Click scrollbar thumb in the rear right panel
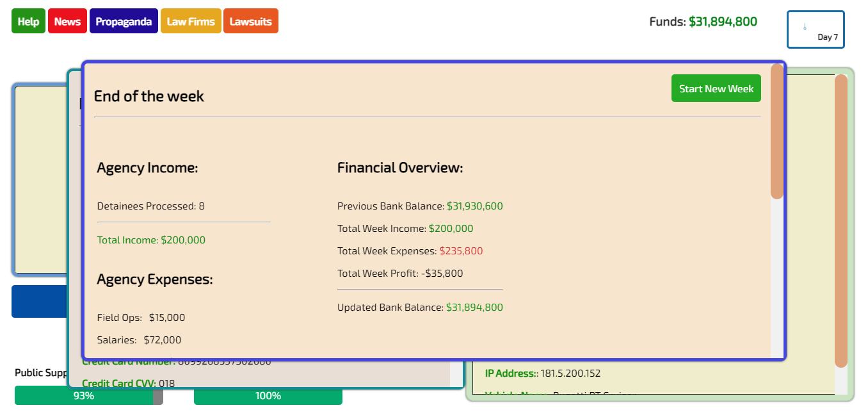 tap(841, 221)
